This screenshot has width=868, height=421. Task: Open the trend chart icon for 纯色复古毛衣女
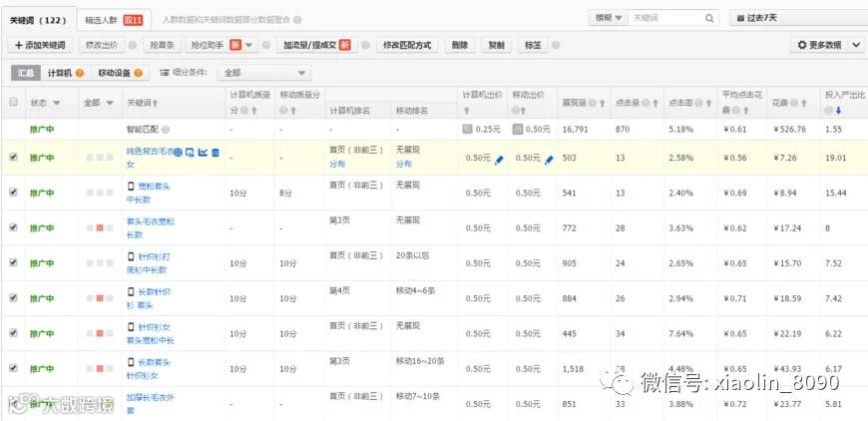click(203, 152)
